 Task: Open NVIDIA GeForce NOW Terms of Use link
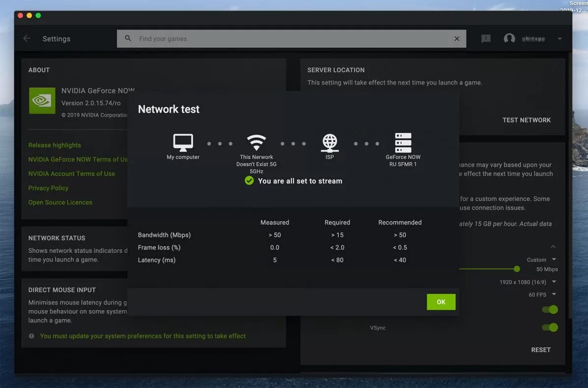tap(78, 159)
